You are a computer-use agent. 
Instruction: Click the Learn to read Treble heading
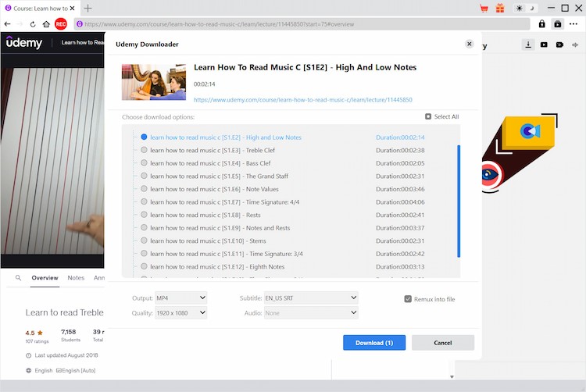(x=64, y=312)
